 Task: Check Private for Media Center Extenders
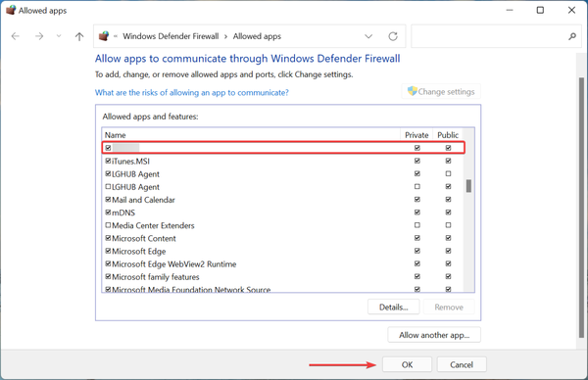pos(417,225)
